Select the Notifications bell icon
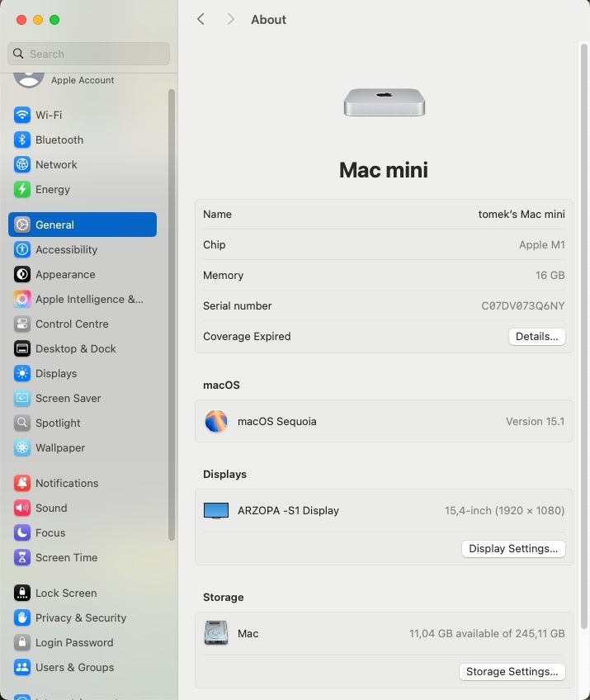The width and height of the screenshot is (590, 700). click(22, 483)
